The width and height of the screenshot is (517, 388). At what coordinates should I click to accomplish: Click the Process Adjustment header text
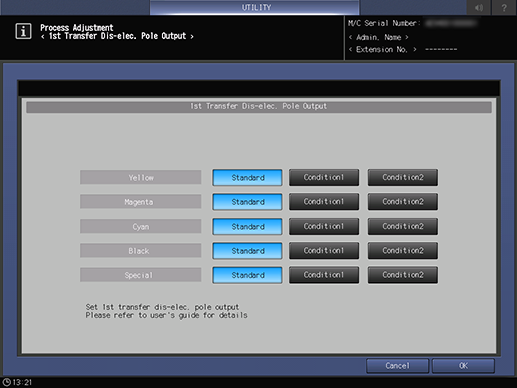tap(77, 27)
